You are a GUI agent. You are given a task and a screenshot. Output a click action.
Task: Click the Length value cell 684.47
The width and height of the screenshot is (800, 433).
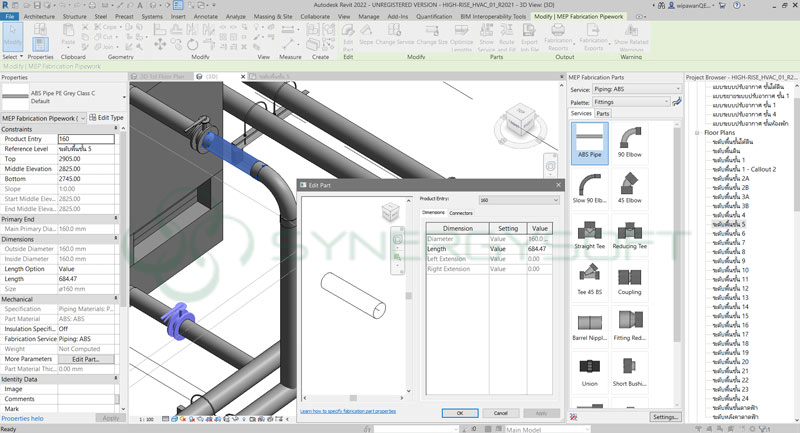(539, 249)
